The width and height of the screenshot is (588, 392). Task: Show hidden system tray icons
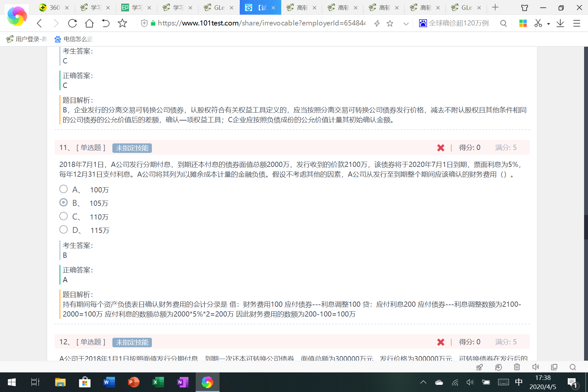[423, 382]
